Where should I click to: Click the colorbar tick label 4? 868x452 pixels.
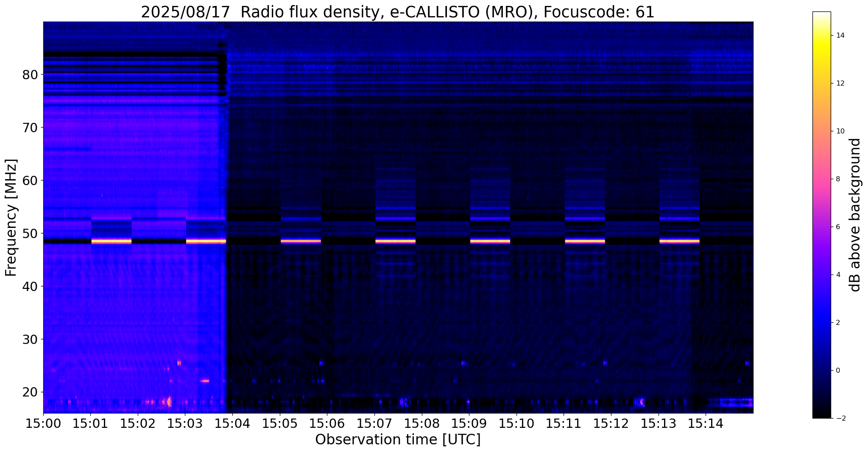point(837,275)
